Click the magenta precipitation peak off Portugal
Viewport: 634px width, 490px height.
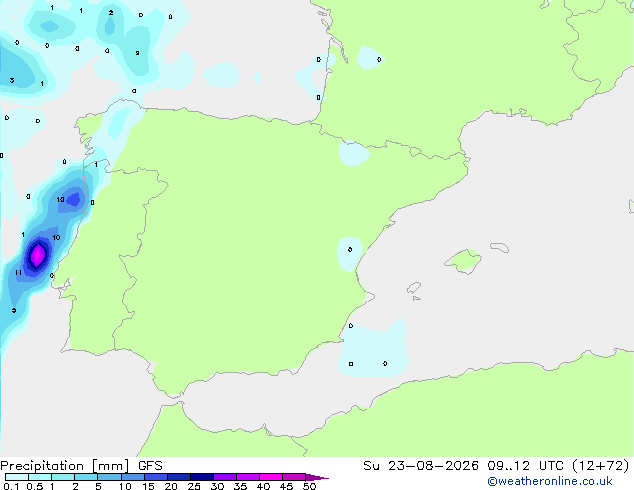coord(38,255)
